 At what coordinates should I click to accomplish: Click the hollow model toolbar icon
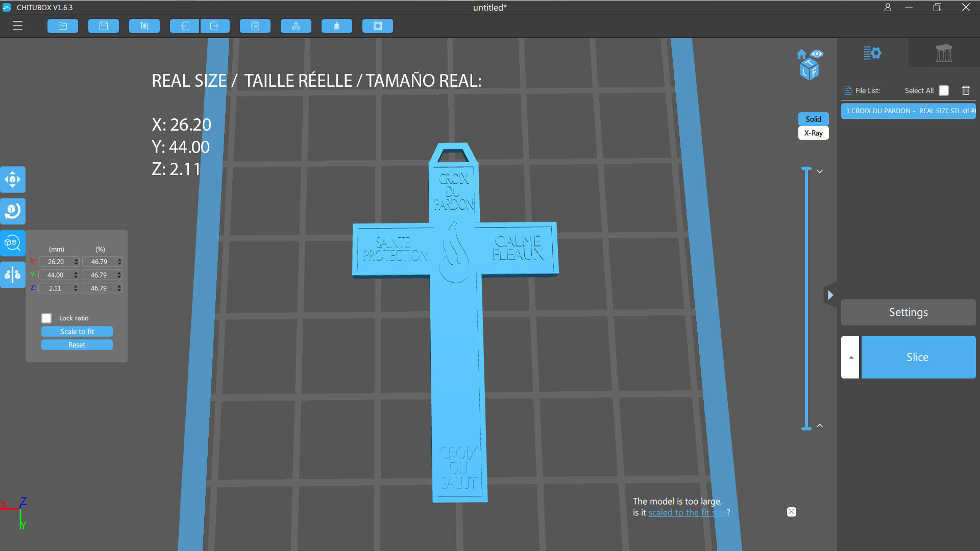[x=337, y=26]
